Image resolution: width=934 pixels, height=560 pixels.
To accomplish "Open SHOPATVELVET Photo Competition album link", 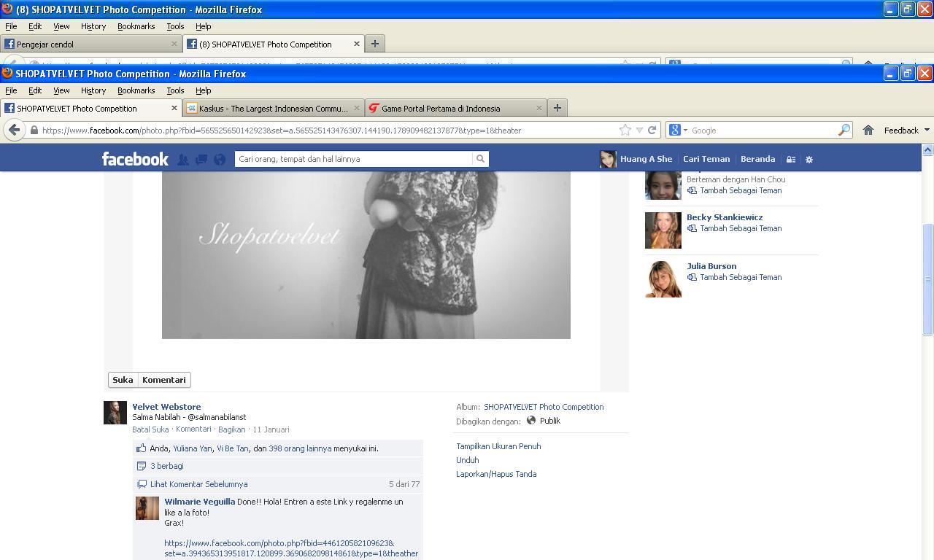I will (x=544, y=407).
